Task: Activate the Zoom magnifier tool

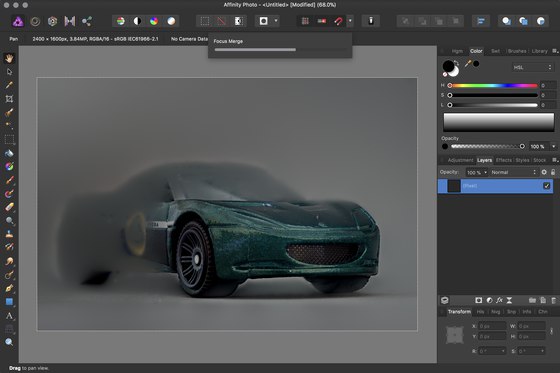Action: (9, 342)
